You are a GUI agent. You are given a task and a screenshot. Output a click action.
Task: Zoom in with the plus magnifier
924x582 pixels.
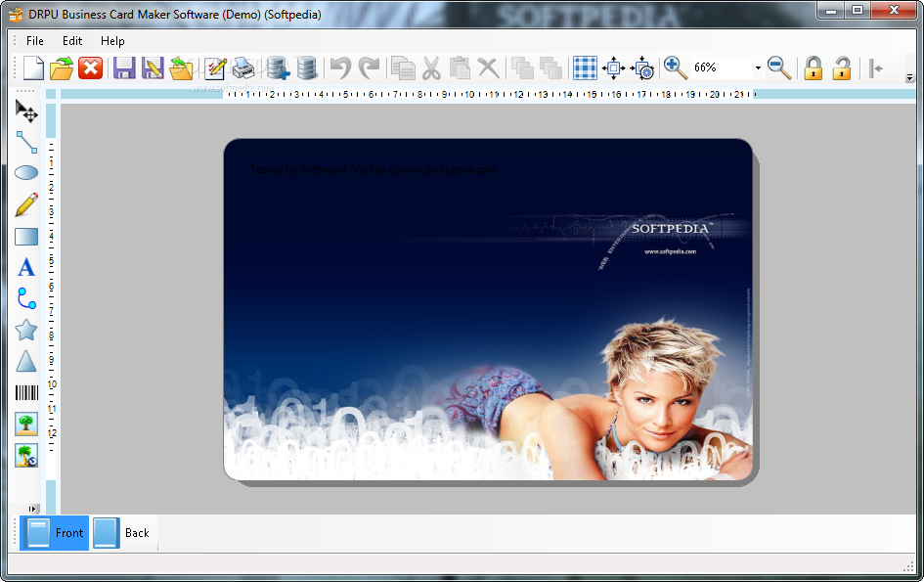tap(676, 67)
